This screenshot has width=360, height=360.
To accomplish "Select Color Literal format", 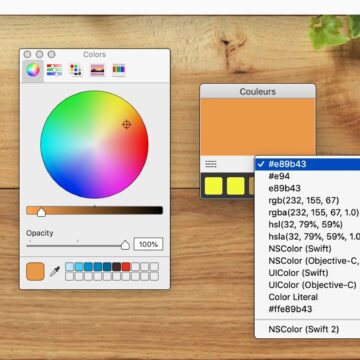I will pyautogui.click(x=308, y=297).
